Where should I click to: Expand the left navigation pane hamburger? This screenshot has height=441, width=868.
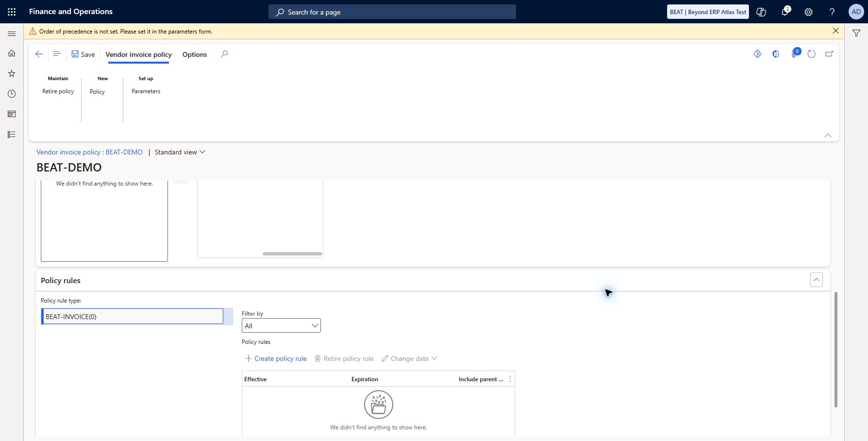[x=12, y=34]
